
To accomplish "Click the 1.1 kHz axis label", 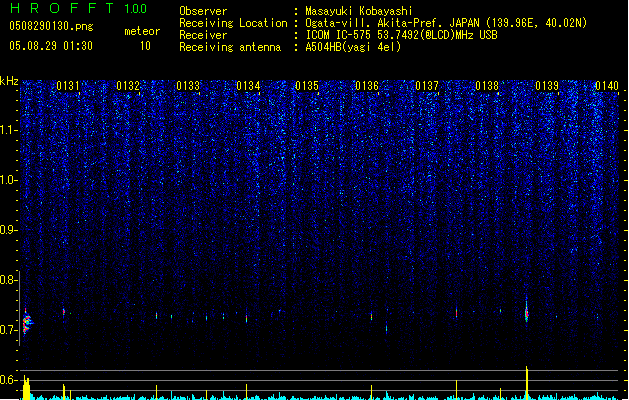I will coord(9,130).
